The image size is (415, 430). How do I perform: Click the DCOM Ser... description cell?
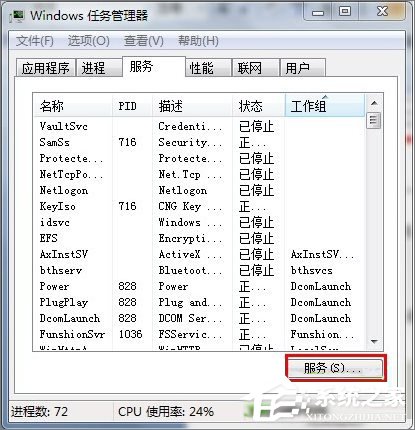pos(190,318)
